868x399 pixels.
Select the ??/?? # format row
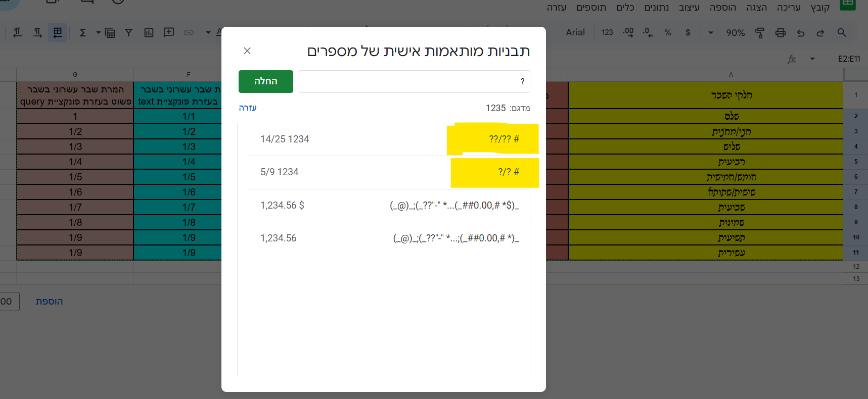[389, 139]
